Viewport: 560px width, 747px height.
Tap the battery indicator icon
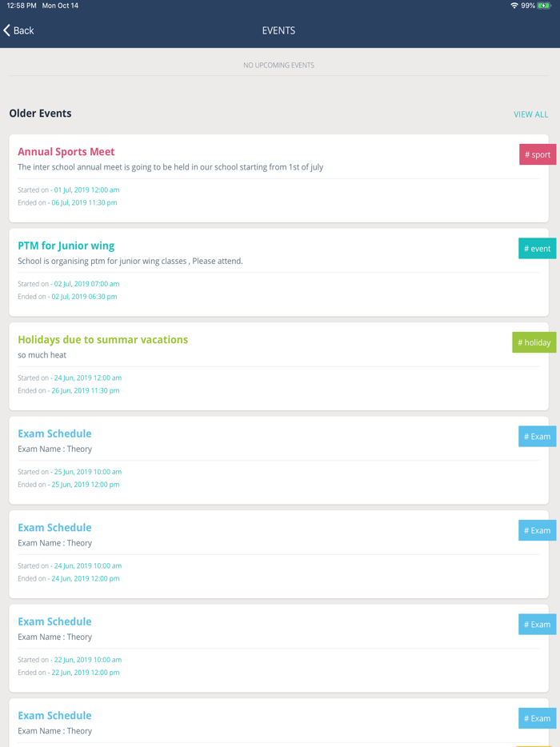pyautogui.click(x=546, y=5)
